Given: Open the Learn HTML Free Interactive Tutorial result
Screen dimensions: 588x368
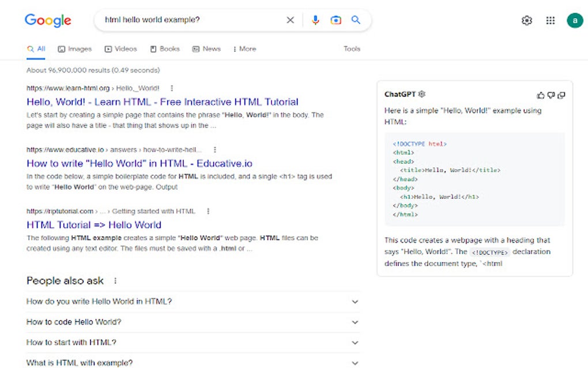Looking at the screenshot, I should coord(162,102).
